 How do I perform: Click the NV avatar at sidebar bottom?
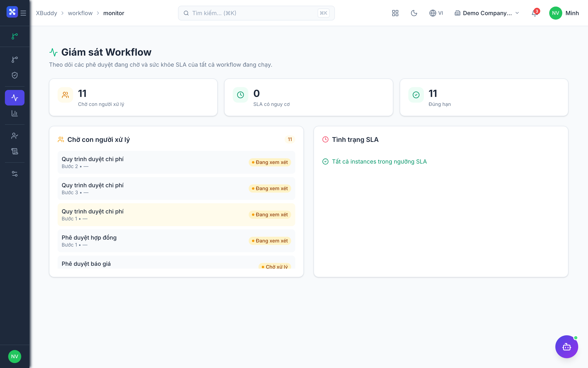(x=14, y=357)
